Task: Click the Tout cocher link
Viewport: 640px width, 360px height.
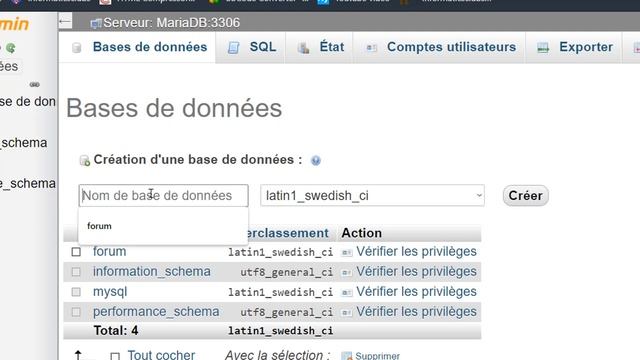Action: click(161, 355)
